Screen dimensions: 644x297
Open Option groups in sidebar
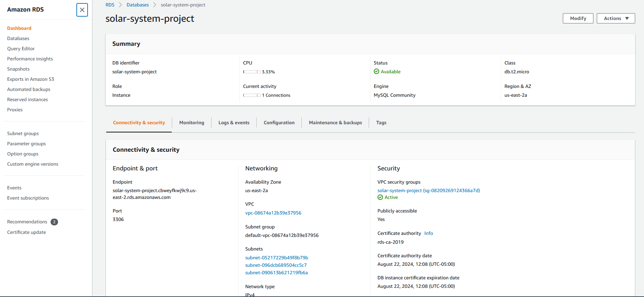[x=23, y=154]
